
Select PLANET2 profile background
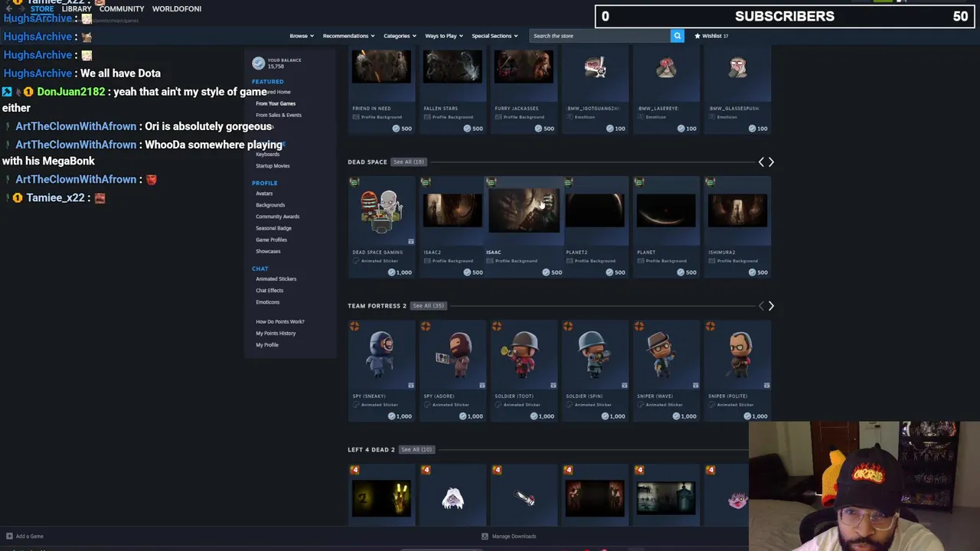click(595, 227)
